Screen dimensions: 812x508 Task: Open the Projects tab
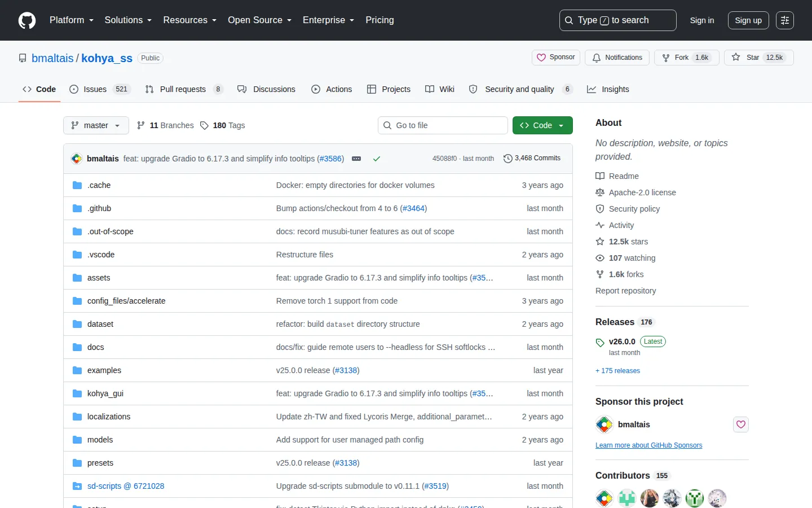(389, 89)
